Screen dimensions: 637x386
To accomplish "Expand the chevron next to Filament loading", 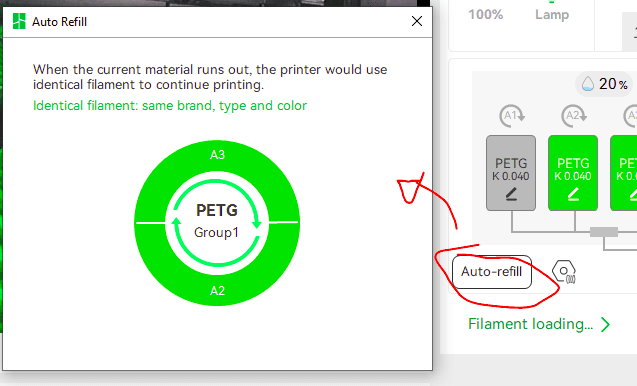I will coord(605,325).
